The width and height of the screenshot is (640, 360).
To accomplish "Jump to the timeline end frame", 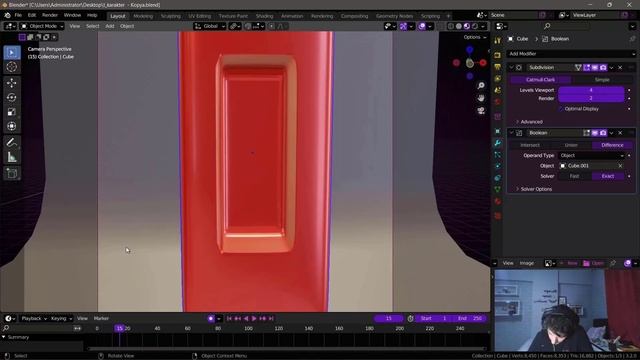I will click(x=271, y=318).
